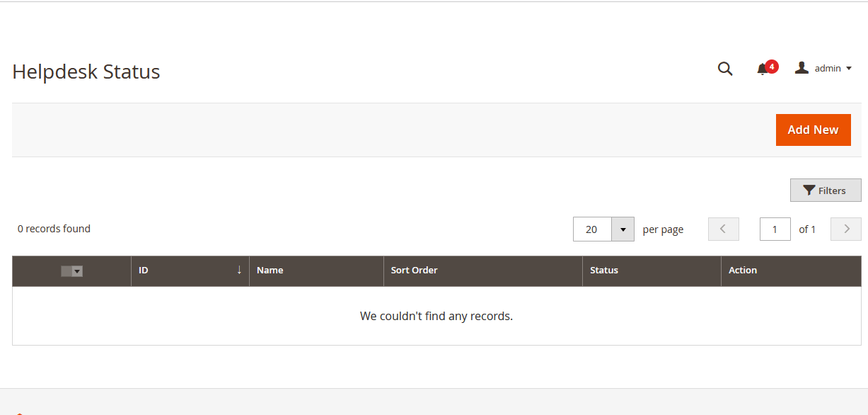Click the Action column header

(x=743, y=271)
